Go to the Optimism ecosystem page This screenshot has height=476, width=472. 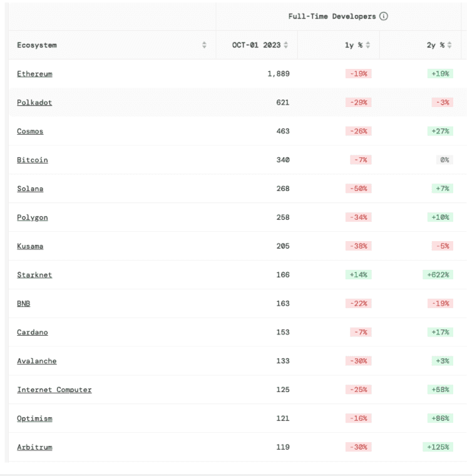(34, 418)
